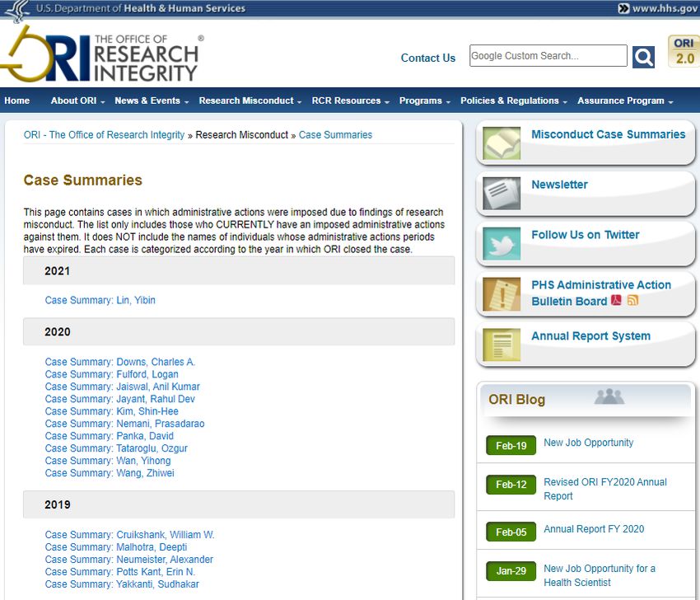700x600 pixels.
Task: Open Case Summary: Tataroglu, Ozgur
Action: click(116, 448)
